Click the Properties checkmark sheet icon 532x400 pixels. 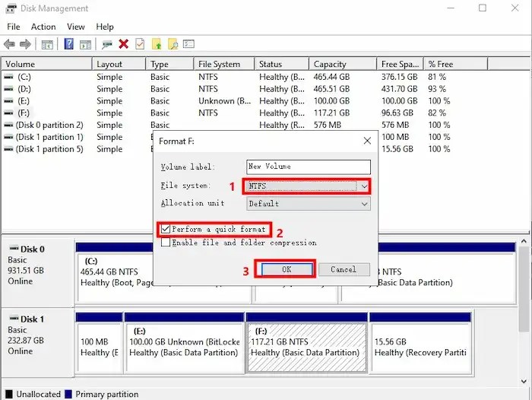coord(140,44)
